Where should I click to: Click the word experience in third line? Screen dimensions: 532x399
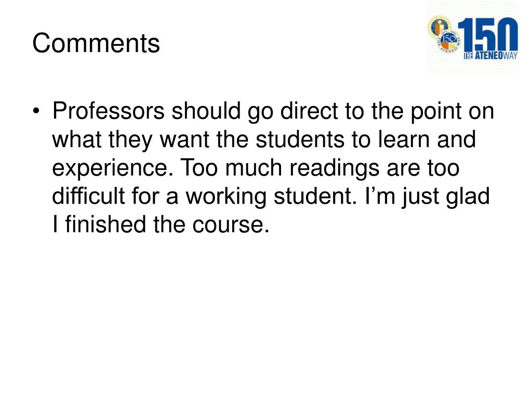pos(110,169)
